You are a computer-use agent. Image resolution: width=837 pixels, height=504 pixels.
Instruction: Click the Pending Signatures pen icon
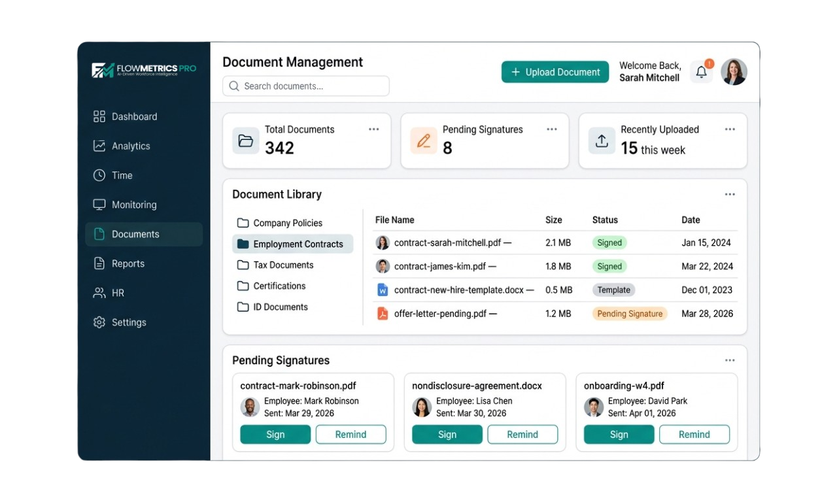(x=424, y=141)
